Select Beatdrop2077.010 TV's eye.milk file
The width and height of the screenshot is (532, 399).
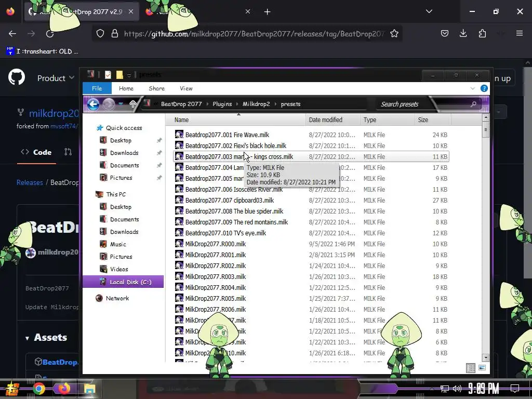pyautogui.click(x=311, y=233)
